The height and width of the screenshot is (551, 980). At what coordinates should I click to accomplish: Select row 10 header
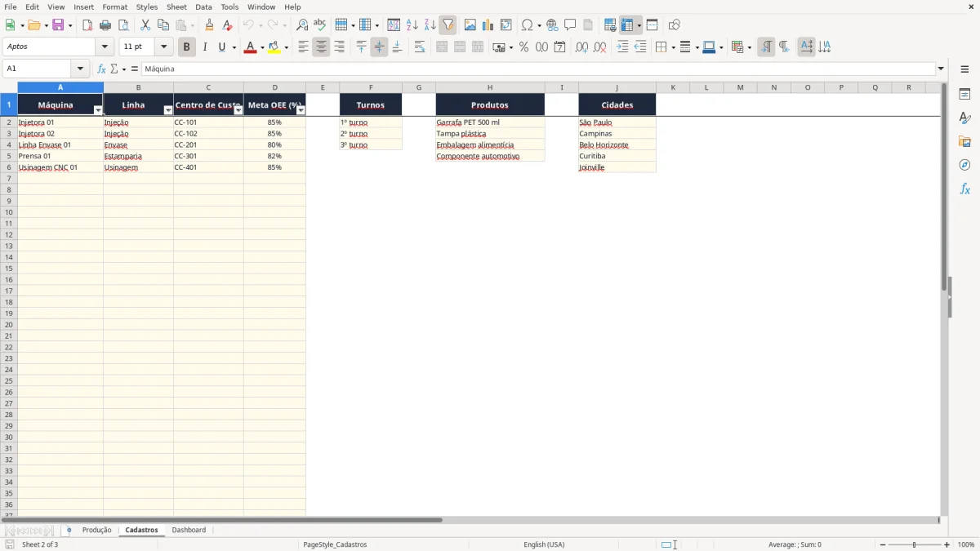pyautogui.click(x=9, y=212)
